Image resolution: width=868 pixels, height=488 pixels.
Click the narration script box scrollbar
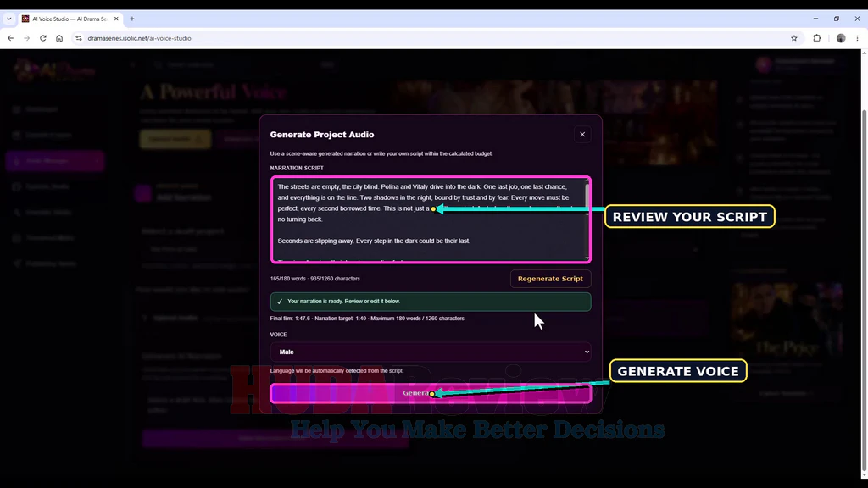[x=587, y=219]
